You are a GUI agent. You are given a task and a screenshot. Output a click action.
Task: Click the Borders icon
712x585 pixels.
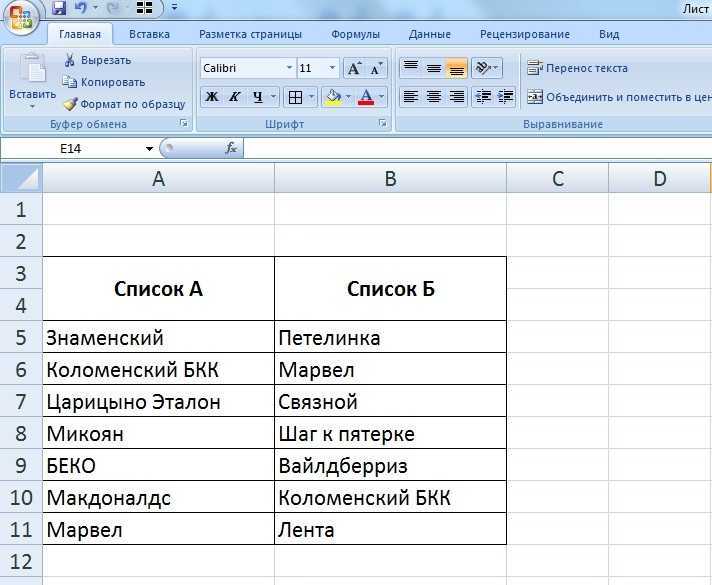click(x=295, y=97)
